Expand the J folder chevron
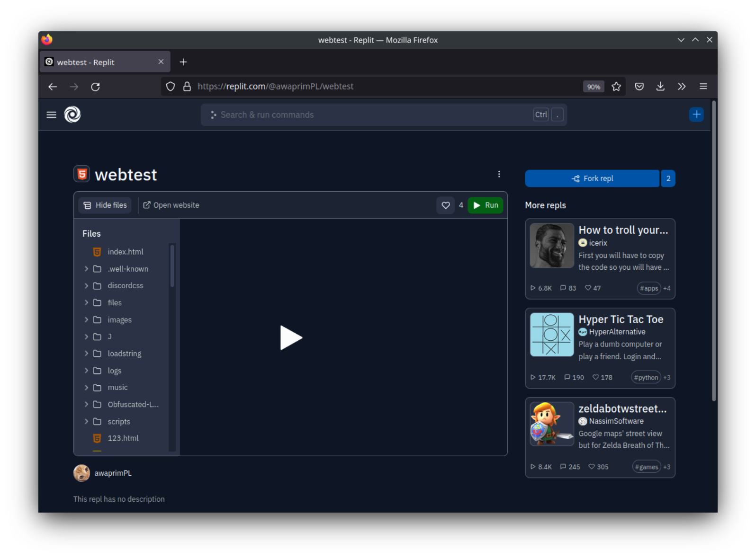The image size is (756, 558). (x=86, y=337)
